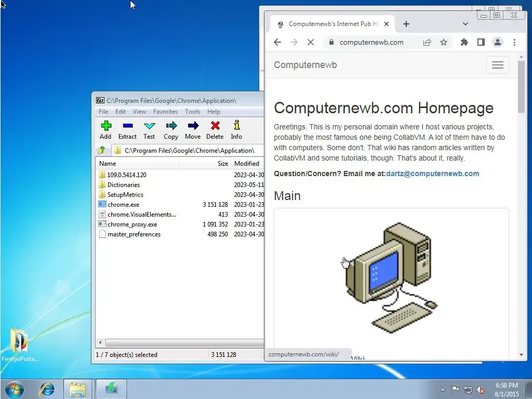
Task: Click the Computernewb brand link in navbar
Action: click(x=305, y=65)
